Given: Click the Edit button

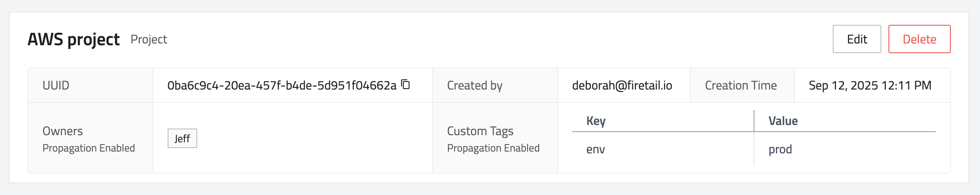Looking at the screenshot, I should coord(857,39).
